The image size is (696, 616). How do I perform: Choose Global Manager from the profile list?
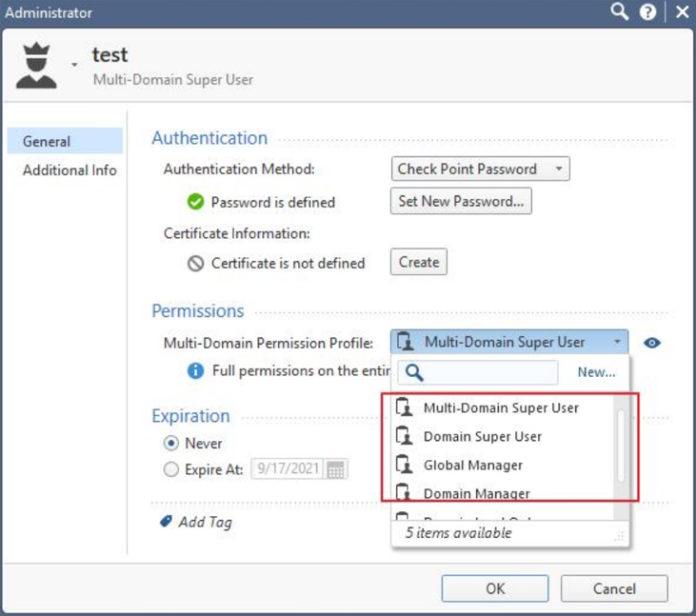[x=472, y=466]
